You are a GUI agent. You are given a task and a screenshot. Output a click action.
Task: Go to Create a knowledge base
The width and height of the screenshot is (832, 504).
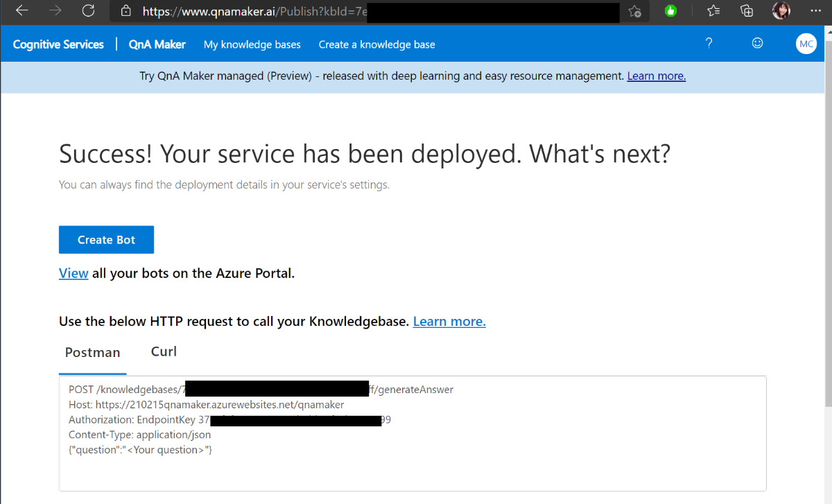[376, 44]
